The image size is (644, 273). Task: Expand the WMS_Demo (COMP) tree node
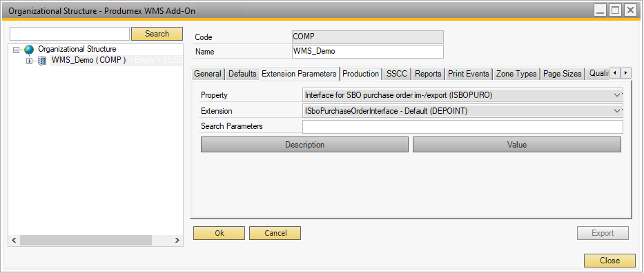[x=29, y=61]
